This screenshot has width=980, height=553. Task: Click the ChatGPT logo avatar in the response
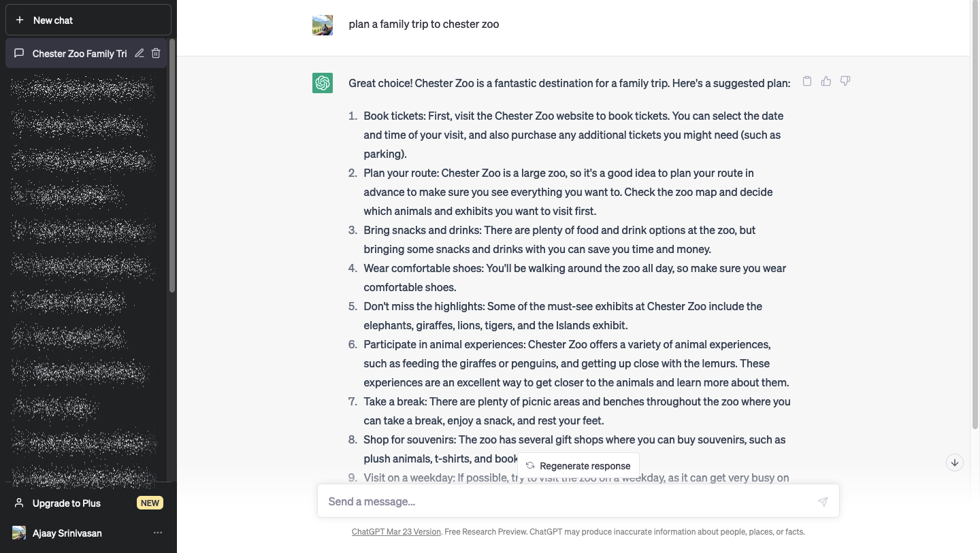pyautogui.click(x=323, y=83)
